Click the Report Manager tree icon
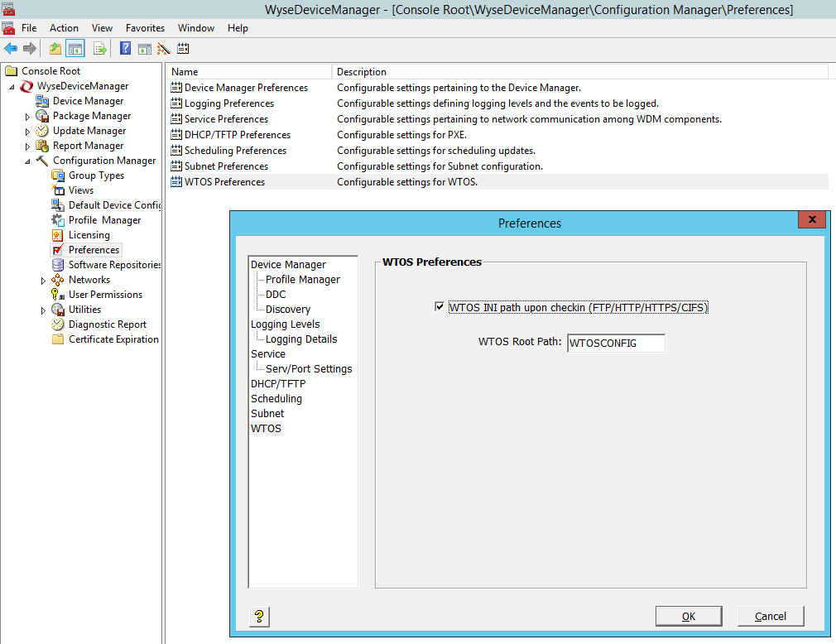The image size is (836, 644). [42, 146]
